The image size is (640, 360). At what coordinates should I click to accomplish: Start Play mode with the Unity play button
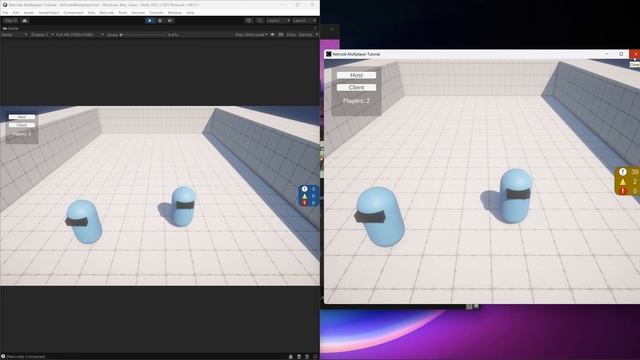(x=150, y=20)
